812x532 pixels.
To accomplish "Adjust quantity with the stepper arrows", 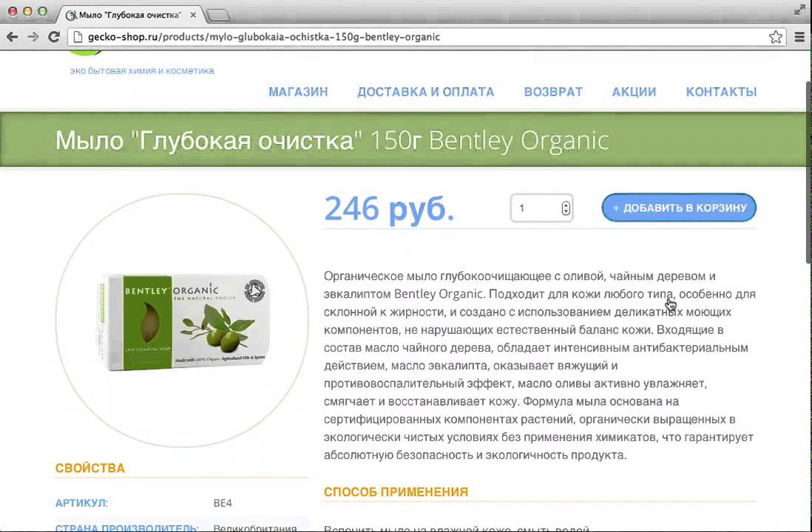I will point(566,208).
